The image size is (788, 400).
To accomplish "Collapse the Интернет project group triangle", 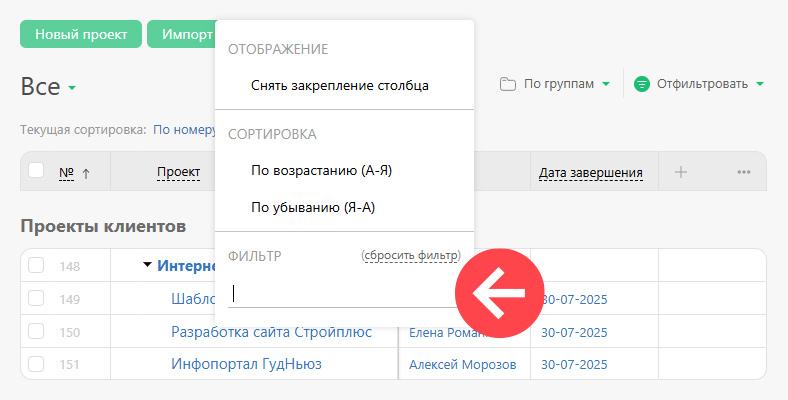I will (147, 264).
